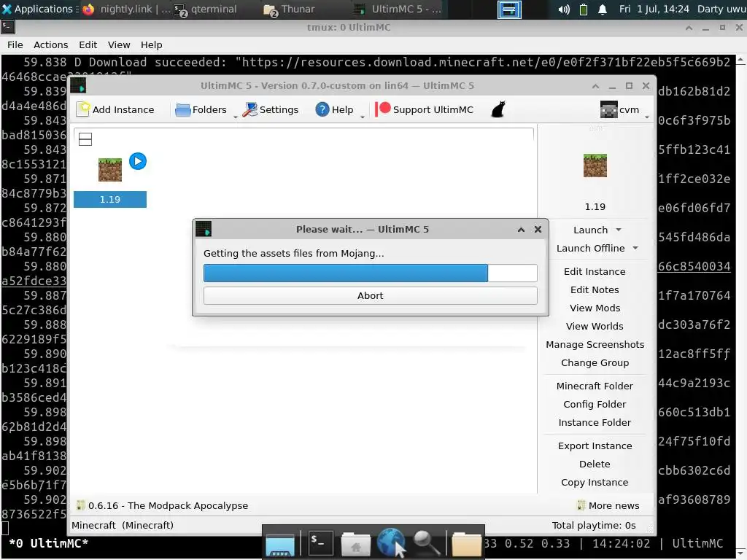Click the Add Instance toolbar button
This screenshot has height=560, width=747.
115,109
